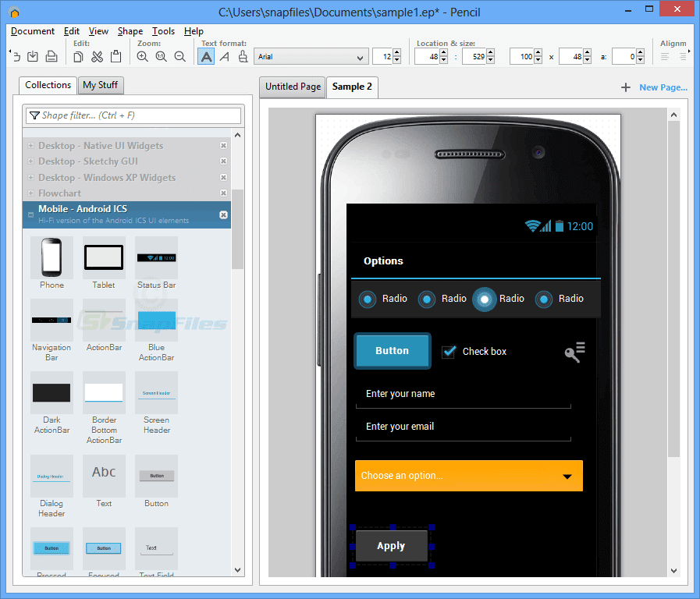Click the Save document icon

[x=32, y=56]
